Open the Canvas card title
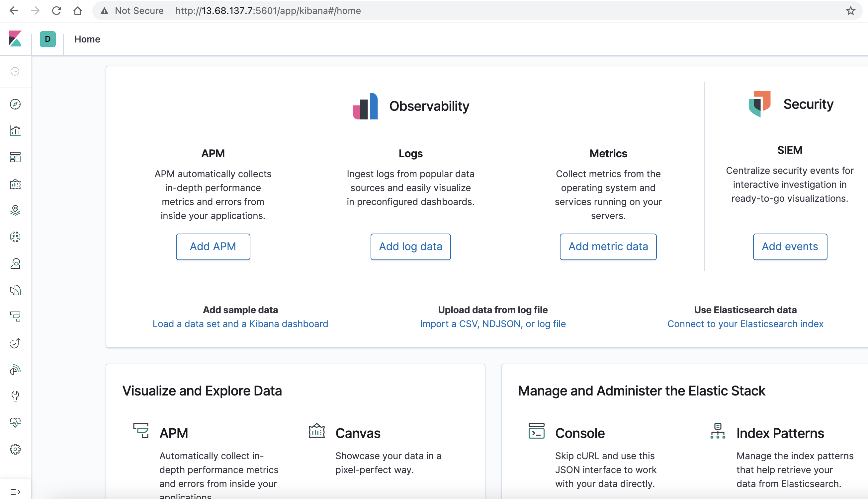The image size is (868, 499). pyautogui.click(x=358, y=433)
